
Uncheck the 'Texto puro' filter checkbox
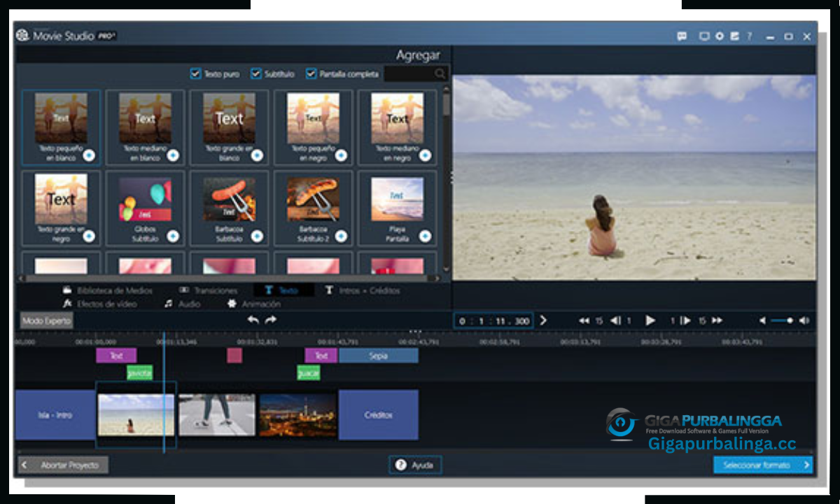point(195,73)
